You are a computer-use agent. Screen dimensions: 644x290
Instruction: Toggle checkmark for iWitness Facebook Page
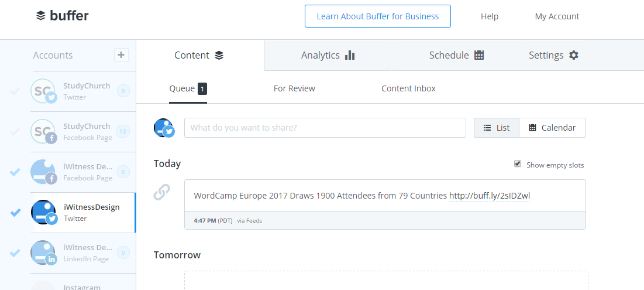(x=15, y=172)
